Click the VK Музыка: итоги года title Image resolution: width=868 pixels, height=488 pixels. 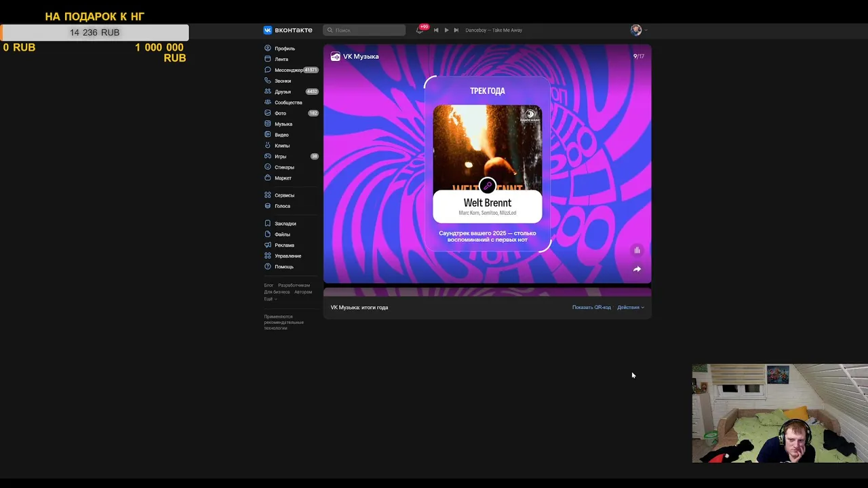pos(359,307)
